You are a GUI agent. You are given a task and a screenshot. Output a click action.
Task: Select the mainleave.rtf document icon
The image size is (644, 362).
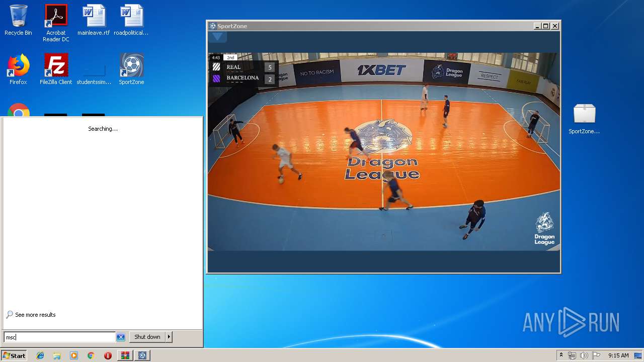(x=94, y=20)
